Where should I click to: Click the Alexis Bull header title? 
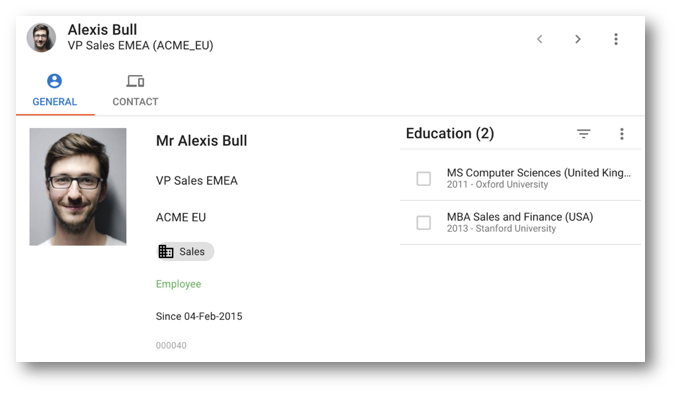point(103,30)
